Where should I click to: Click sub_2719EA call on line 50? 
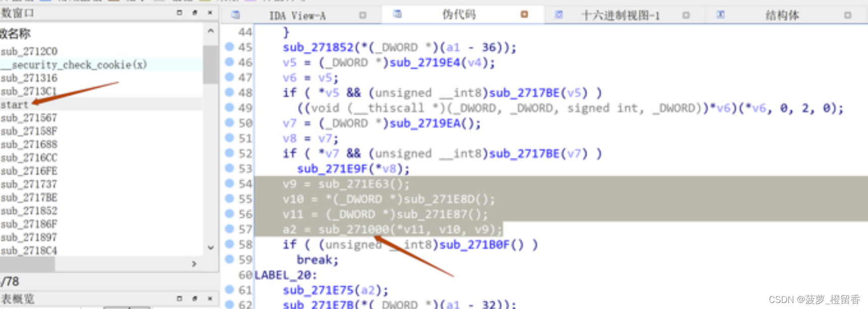tap(425, 123)
